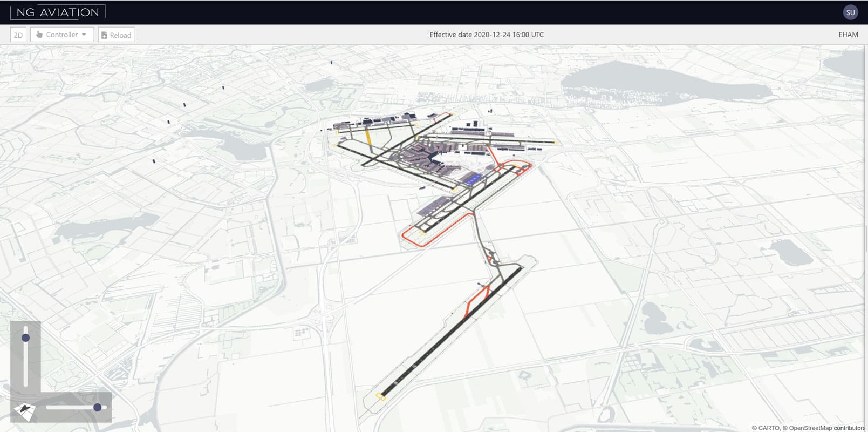This screenshot has width=868, height=432.
Task: Select the EHAM airport label
Action: [848, 35]
